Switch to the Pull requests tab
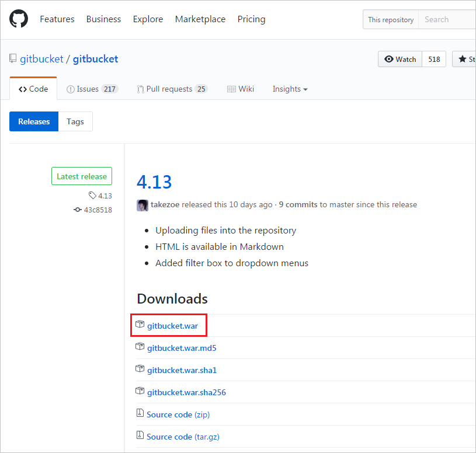Viewport: 476px width, 453px height. click(x=172, y=89)
